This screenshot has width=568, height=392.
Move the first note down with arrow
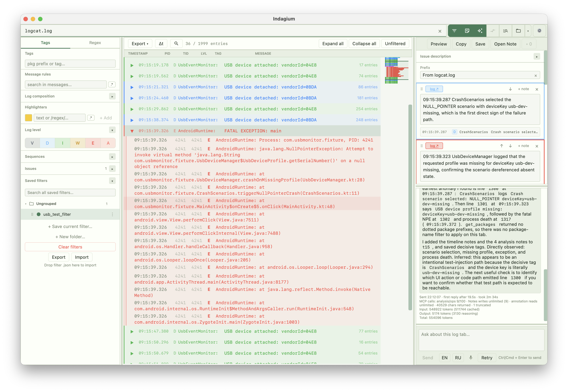[510, 89]
